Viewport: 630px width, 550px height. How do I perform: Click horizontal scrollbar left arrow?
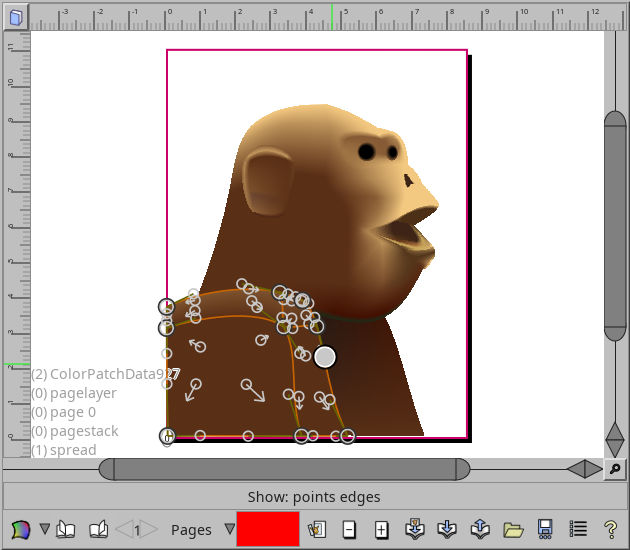tap(576, 469)
